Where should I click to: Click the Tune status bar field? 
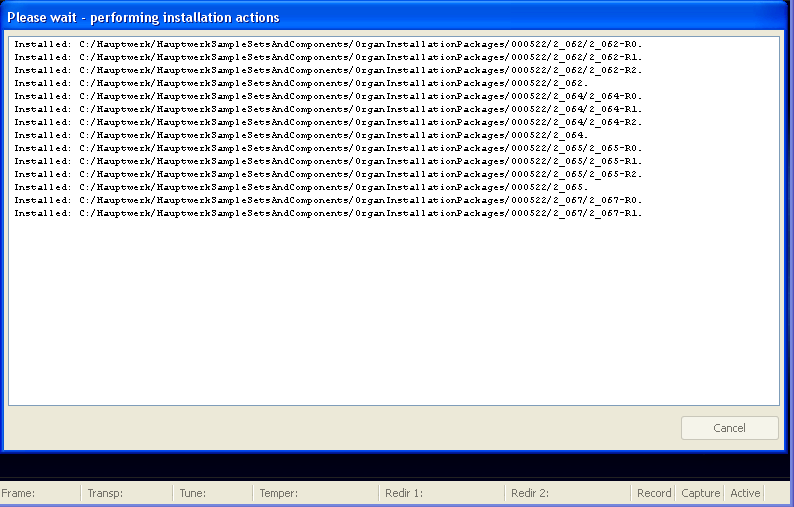[213, 493]
